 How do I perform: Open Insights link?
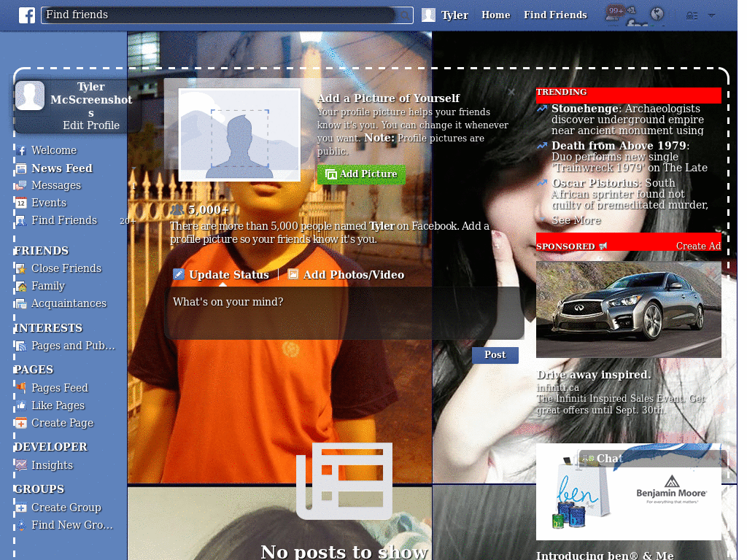(x=52, y=465)
